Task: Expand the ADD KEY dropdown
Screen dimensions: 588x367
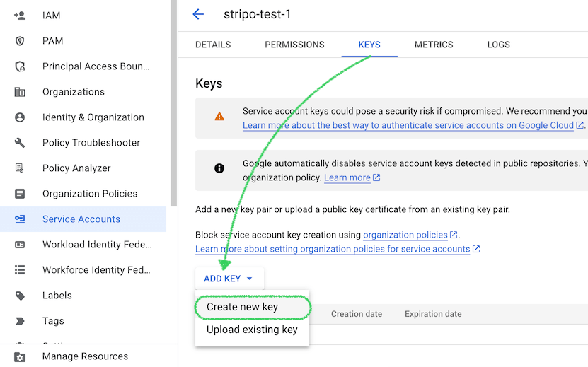Action: tap(229, 279)
